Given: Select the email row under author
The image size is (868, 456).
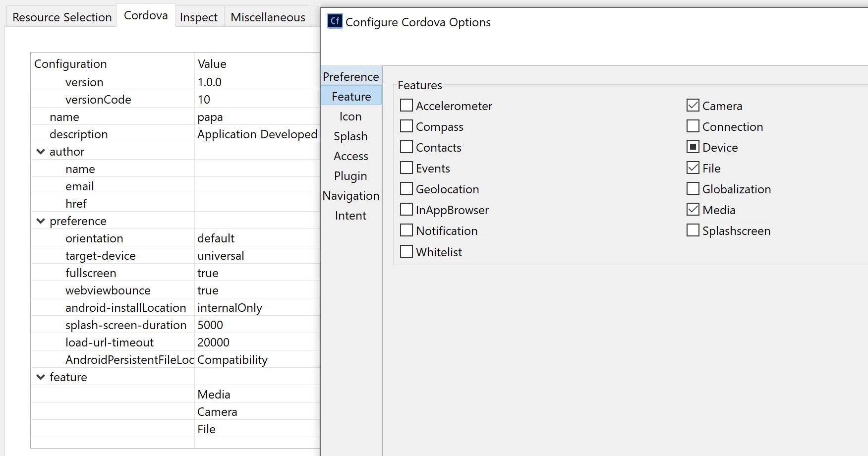Looking at the screenshot, I should click(175, 186).
